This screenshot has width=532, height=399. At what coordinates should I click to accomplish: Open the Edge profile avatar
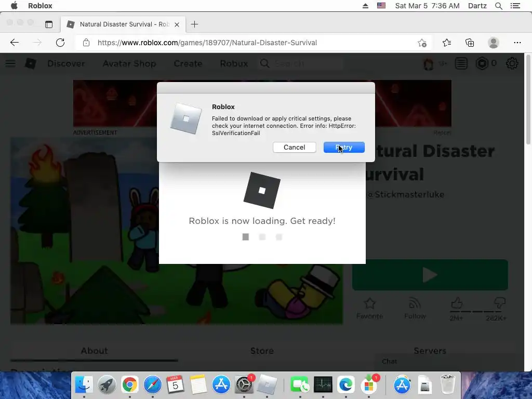[x=494, y=43]
